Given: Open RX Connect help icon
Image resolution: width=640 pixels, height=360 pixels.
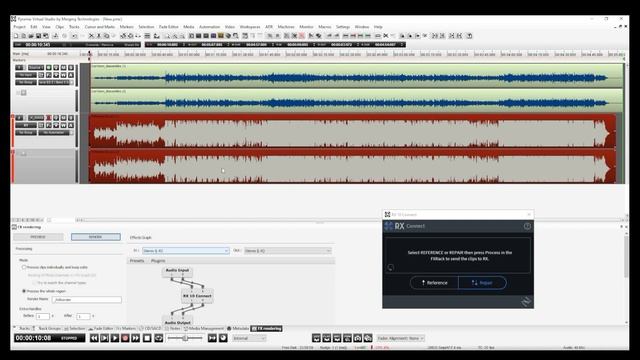Looking at the screenshot, I should [x=527, y=226].
